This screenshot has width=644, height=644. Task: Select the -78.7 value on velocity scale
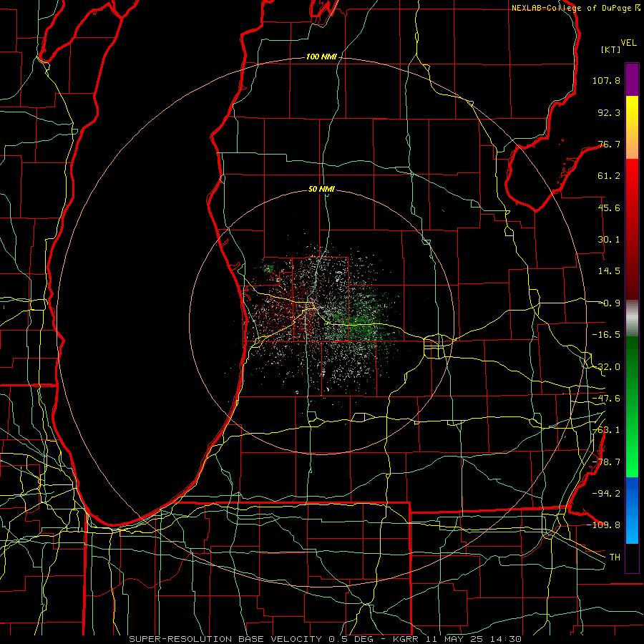coord(606,462)
